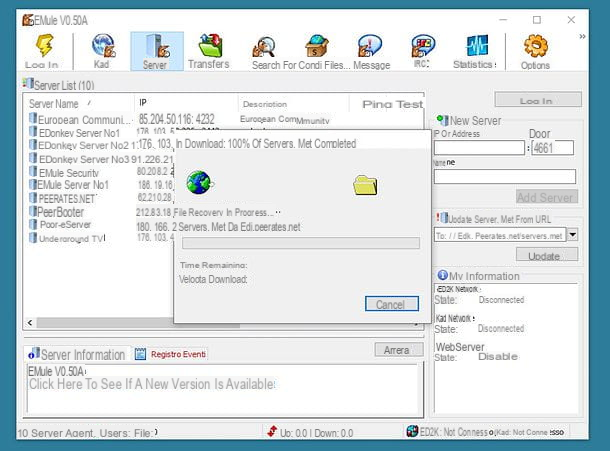Open the Options gear icon
The width and height of the screenshot is (610, 451).
(536, 46)
